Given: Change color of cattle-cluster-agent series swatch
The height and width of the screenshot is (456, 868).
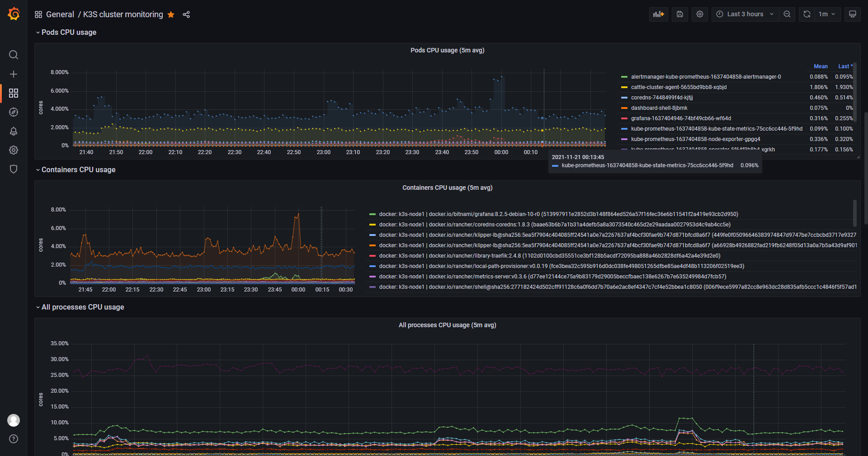Looking at the screenshot, I should 624,87.
